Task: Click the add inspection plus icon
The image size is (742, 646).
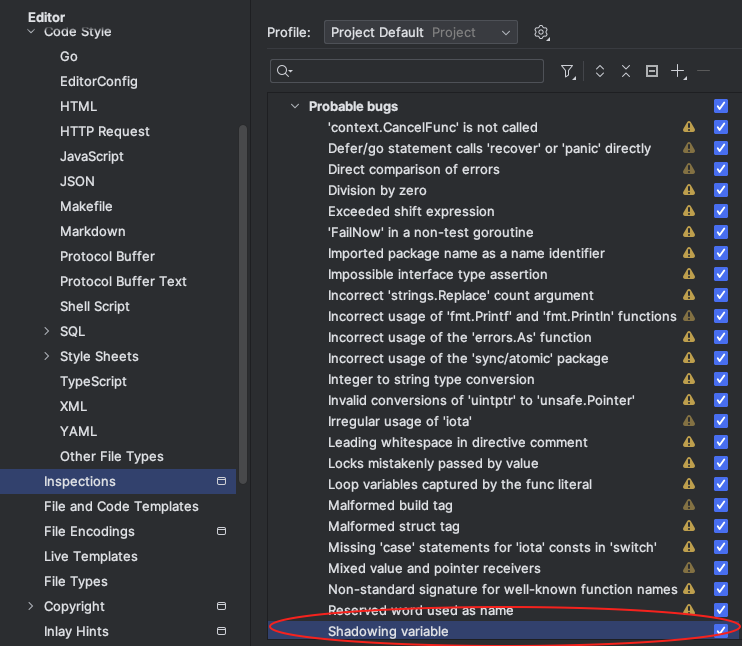Action: [678, 71]
